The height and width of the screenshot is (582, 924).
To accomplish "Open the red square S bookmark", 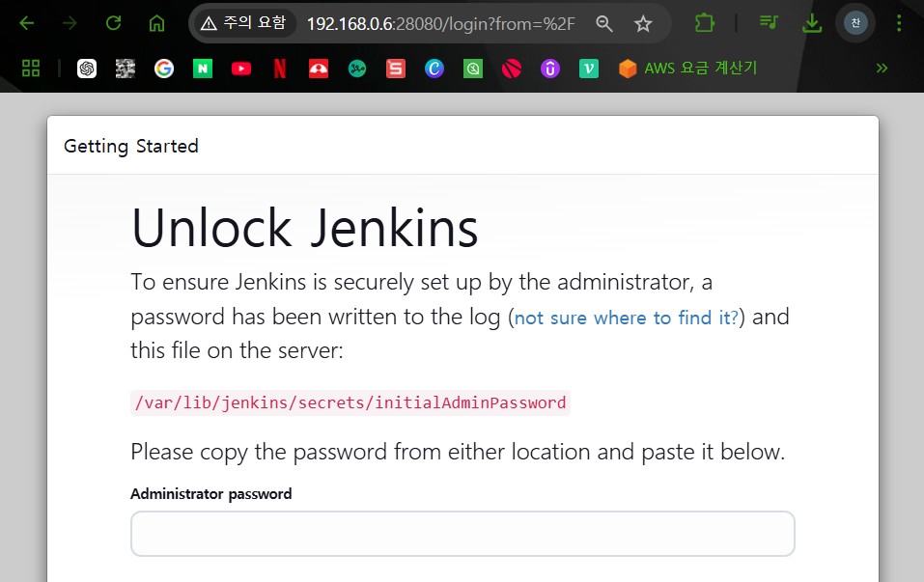I will (x=396, y=69).
